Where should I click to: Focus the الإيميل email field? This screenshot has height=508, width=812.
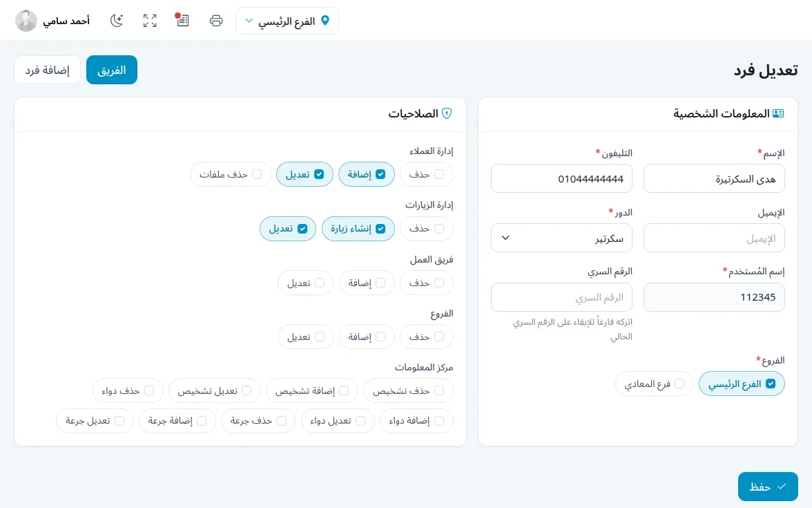tap(714, 238)
